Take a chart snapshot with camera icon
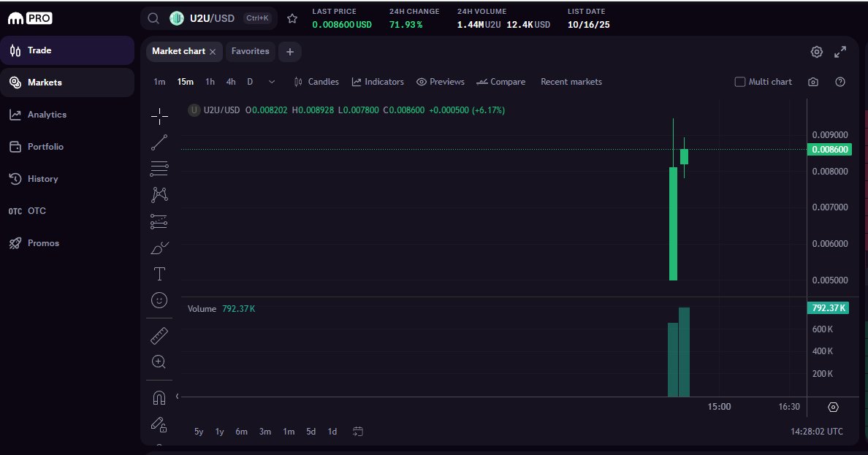 [813, 82]
